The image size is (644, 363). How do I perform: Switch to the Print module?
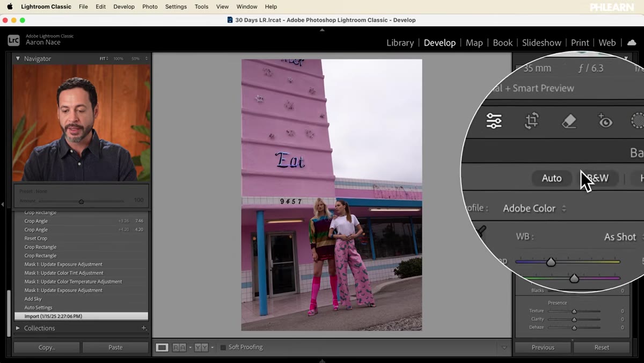580,42
